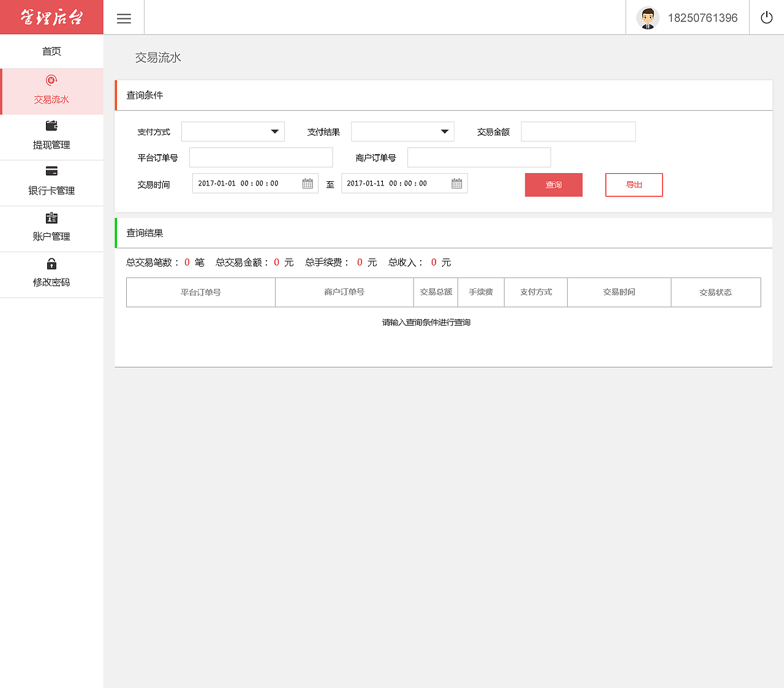Click the 查询 button
784x688 pixels.
point(554,185)
